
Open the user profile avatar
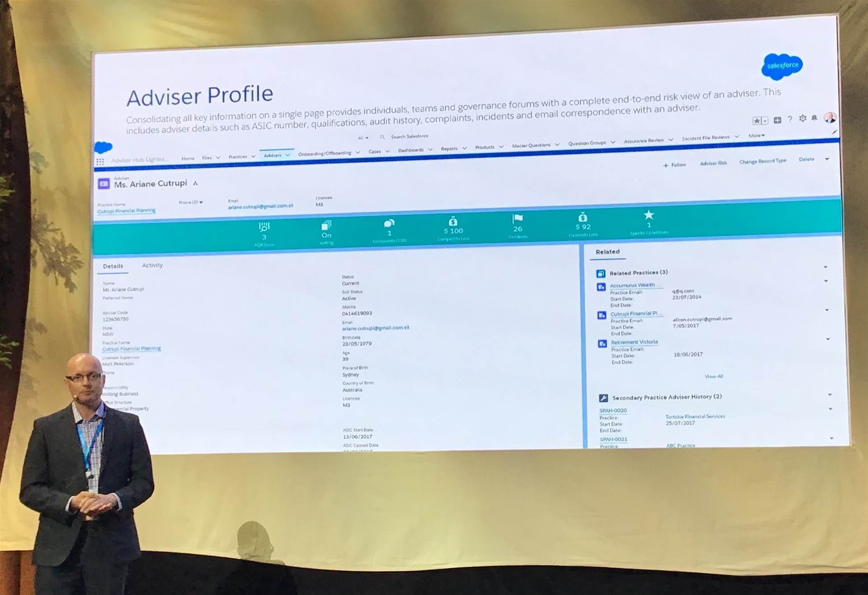[830, 117]
